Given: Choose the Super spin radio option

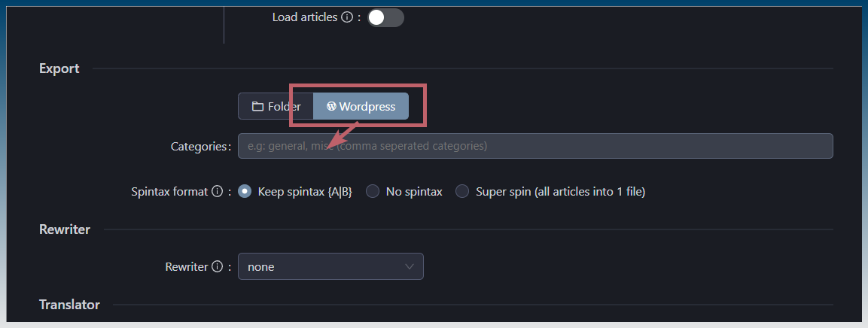Looking at the screenshot, I should 462,192.
